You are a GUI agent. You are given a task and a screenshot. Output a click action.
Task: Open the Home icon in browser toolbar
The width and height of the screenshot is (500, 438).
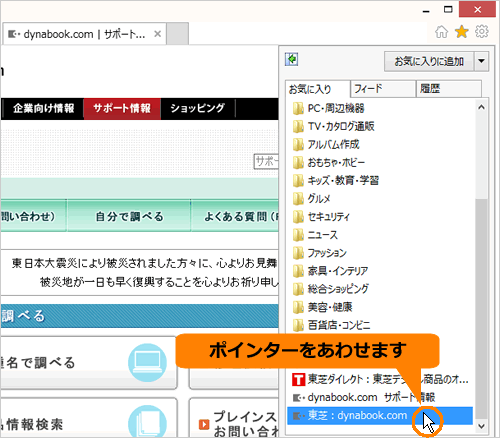(x=442, y=32)
